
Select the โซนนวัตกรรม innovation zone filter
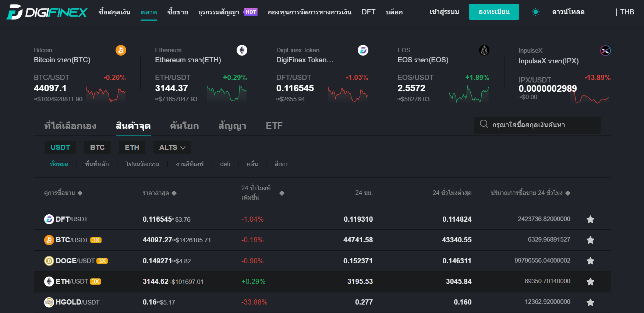coord(142,164)
